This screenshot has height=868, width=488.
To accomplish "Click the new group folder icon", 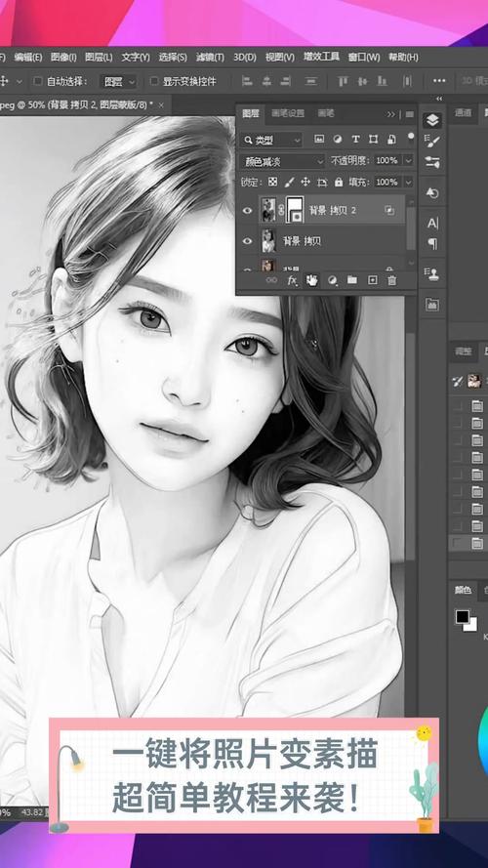I will coord(352,280).
